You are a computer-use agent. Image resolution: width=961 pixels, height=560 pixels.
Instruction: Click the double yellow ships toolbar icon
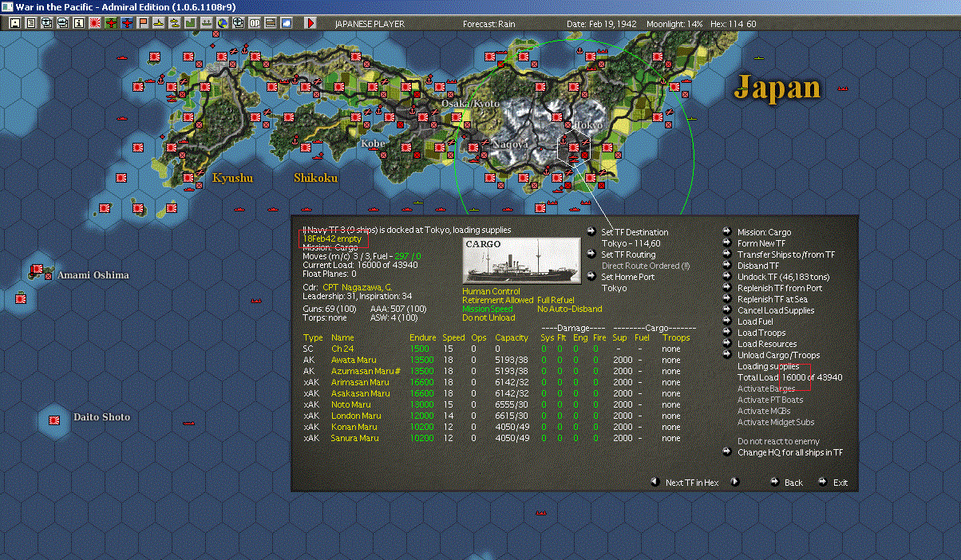175,23
